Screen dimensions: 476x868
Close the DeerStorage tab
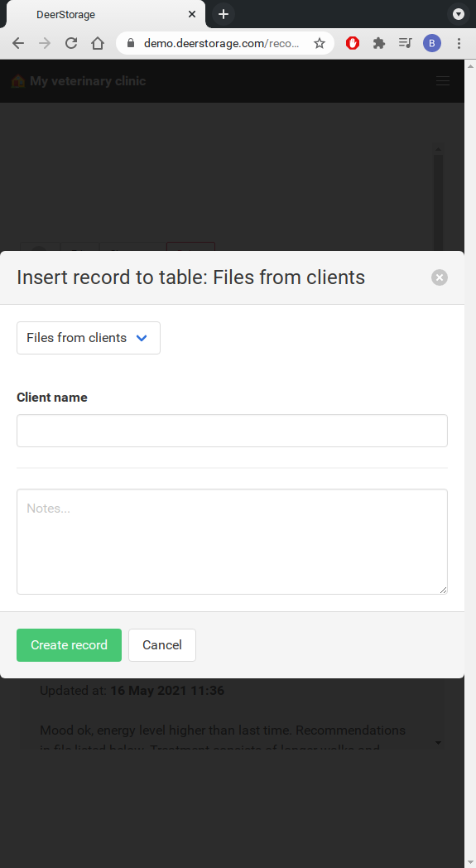pyautogui.click(x=191, y=14)
